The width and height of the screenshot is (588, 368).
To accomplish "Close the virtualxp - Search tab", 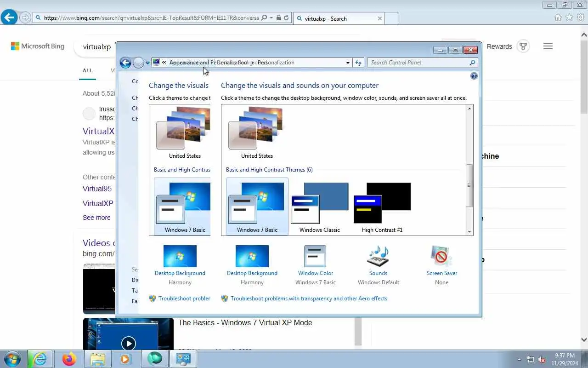I will tap(379, 18).
